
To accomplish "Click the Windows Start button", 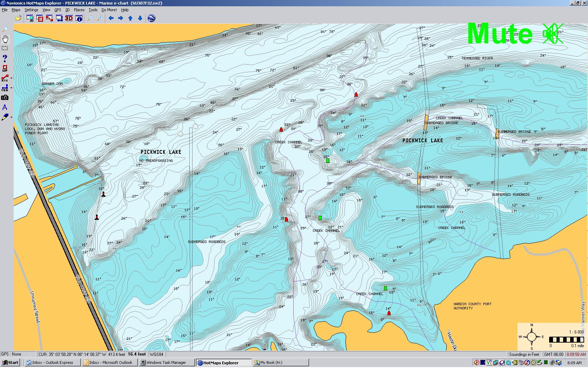I will [x=10, y=363].
